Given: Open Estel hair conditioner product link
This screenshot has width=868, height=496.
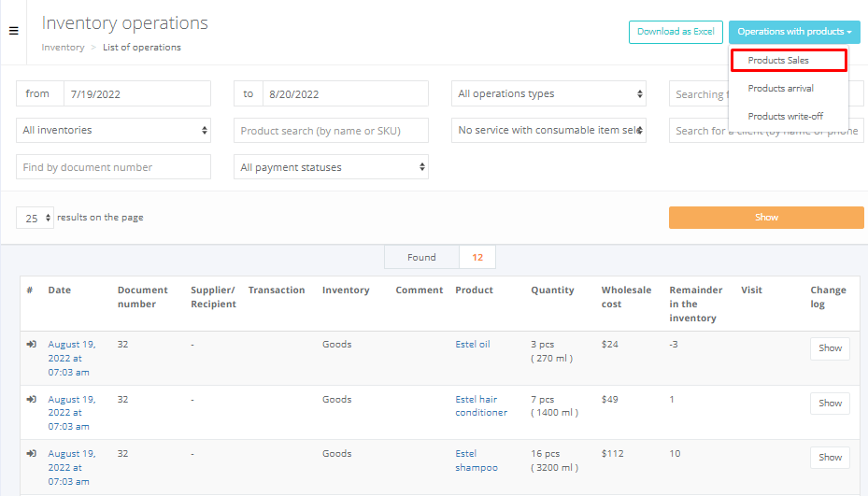Looking at the screenshot, I should coord(481,405).
